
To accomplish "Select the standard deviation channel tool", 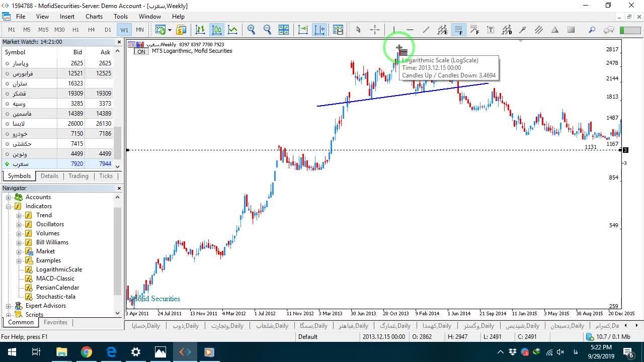I will click(x=507, y=30).
